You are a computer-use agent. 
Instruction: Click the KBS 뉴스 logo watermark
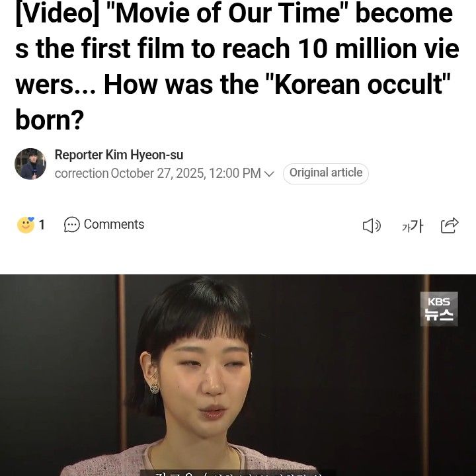click(439, 309)
